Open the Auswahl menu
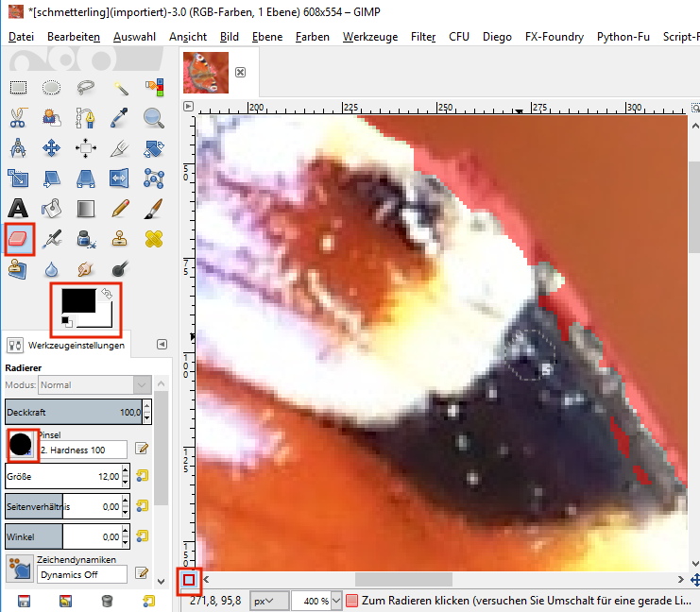 pos(134,37)
